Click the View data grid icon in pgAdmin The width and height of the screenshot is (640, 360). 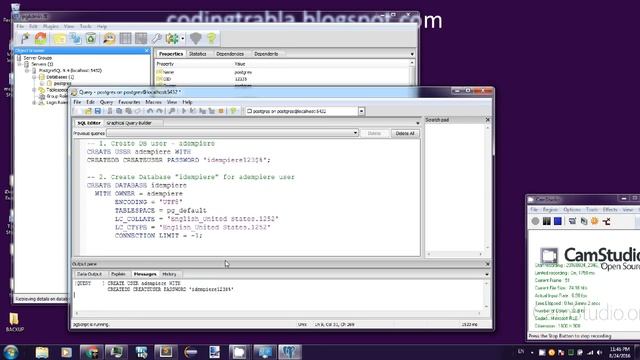[125, 38]
